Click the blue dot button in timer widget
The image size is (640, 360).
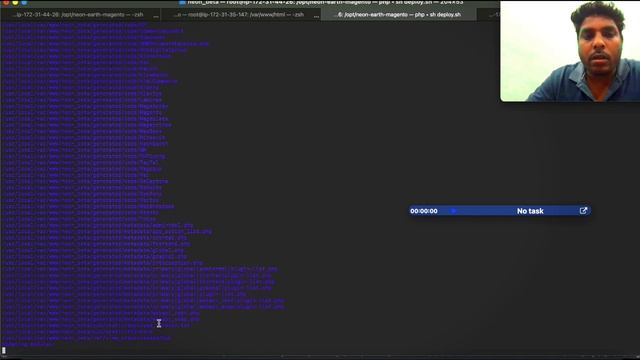point(453,211)
